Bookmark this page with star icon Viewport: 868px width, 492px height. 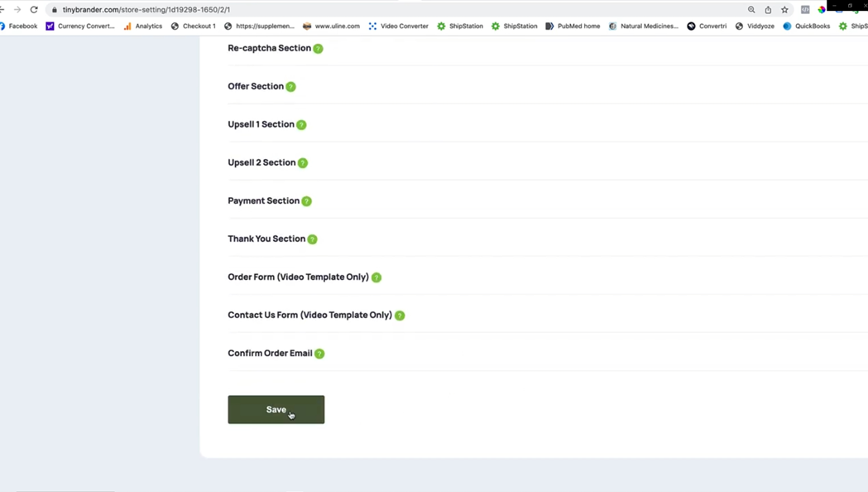point(784,9)
